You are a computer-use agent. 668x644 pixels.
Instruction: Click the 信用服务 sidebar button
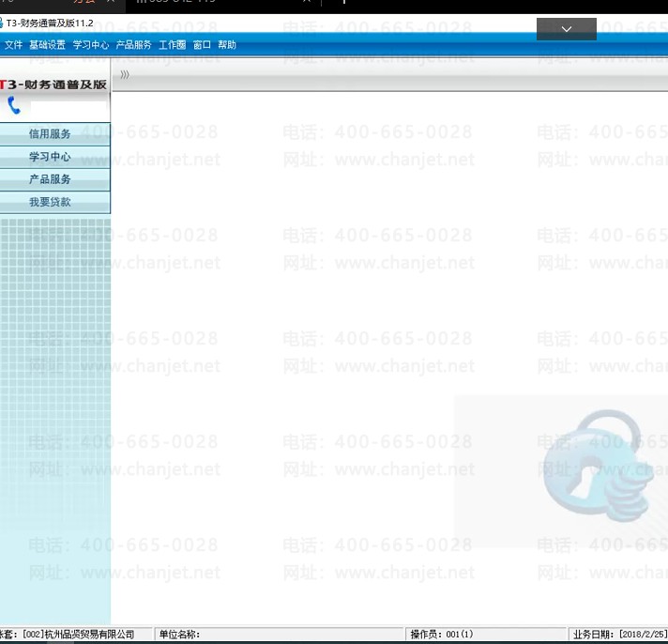(54, 134)
